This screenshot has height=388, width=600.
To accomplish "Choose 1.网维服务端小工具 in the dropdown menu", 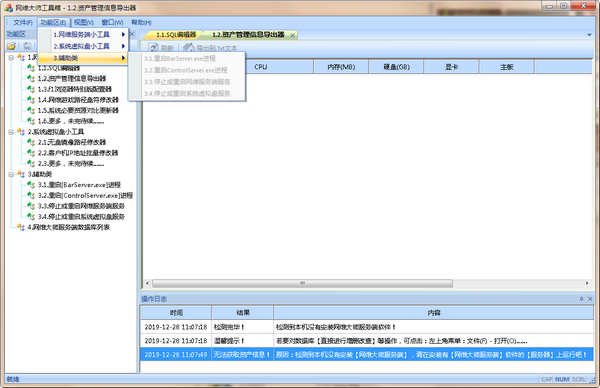I will [x=83, y=34].
